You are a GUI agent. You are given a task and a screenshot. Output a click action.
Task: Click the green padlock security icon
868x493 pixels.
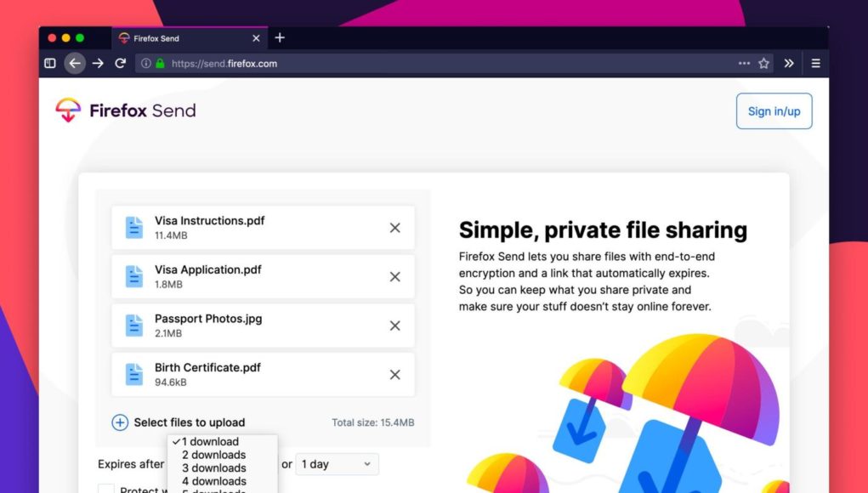[x=160, y=63]
